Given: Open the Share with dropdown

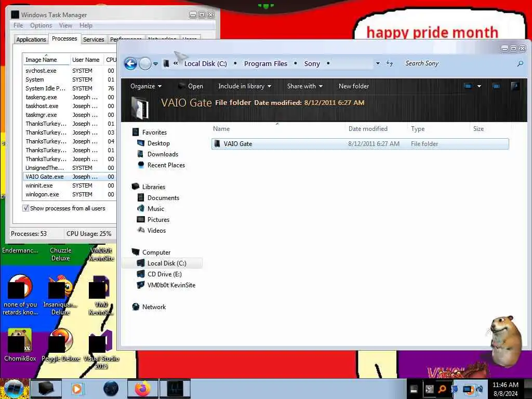Looking at the screenshot, I should (304, 86).
